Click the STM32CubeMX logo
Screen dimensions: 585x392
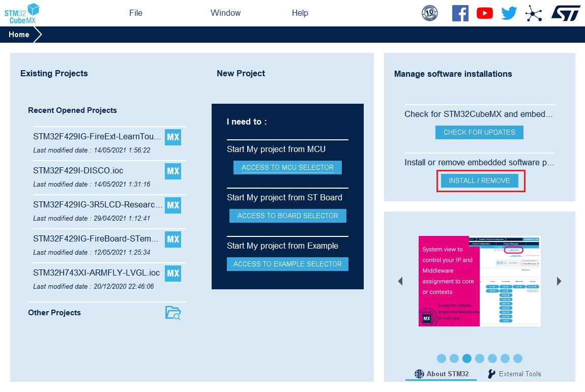21,13
